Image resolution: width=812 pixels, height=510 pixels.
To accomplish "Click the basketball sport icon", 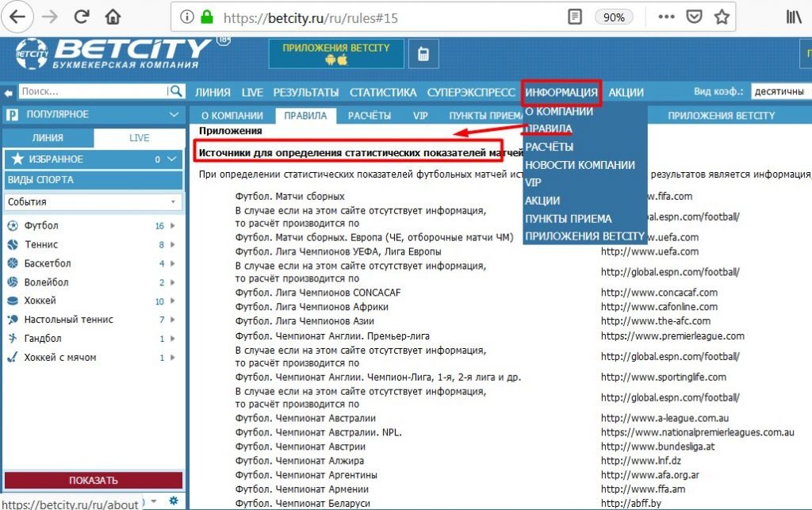I will pos(13,263).
